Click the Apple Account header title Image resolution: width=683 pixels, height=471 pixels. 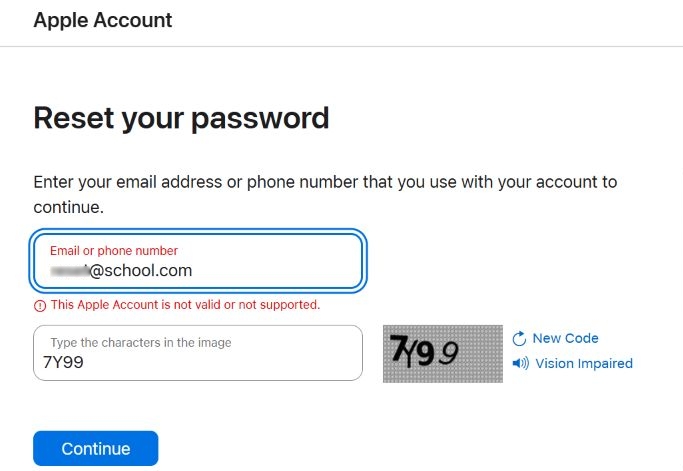point(103,20)
